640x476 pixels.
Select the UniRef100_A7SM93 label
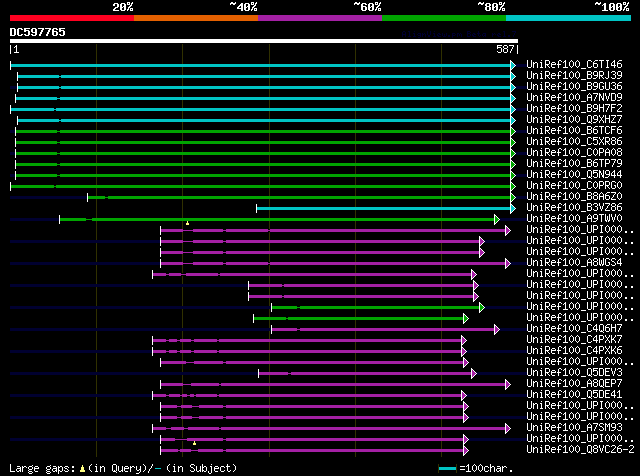[574, 428]
